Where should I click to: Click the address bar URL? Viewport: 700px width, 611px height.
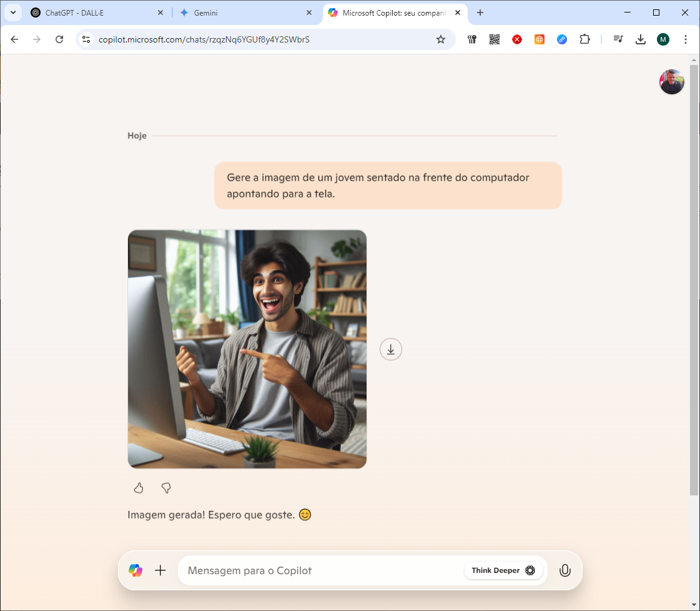click(x=204, y=39)
